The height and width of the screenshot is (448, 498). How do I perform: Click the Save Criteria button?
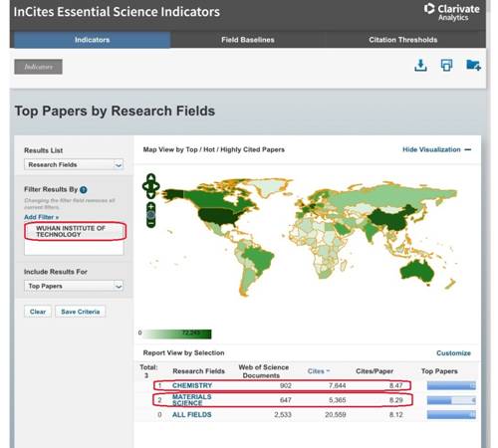pyautogui.click(x=81, y=312)
